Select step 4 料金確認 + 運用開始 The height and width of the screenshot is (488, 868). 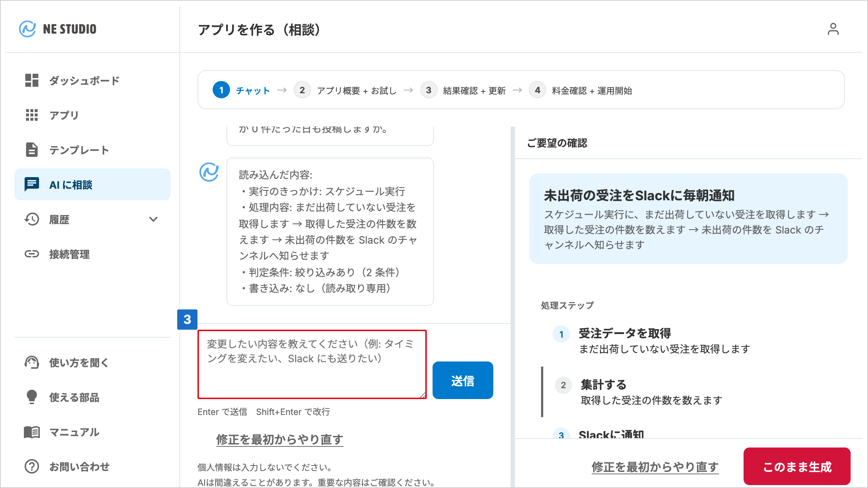(580, 90)
